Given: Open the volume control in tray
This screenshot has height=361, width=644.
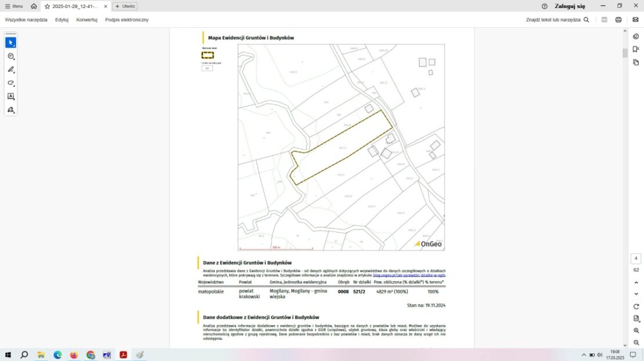Looking at the screenshot, I should tap(600, 355).
